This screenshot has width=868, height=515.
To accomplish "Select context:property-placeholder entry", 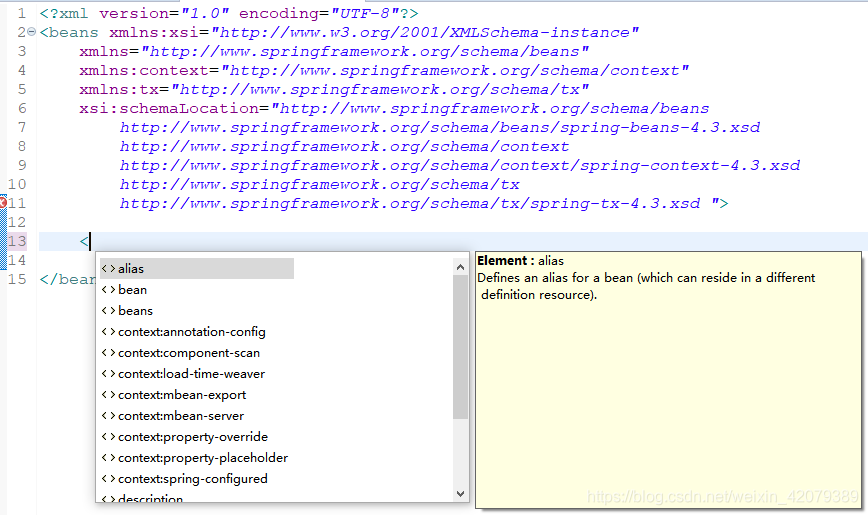I will (203, 458).
